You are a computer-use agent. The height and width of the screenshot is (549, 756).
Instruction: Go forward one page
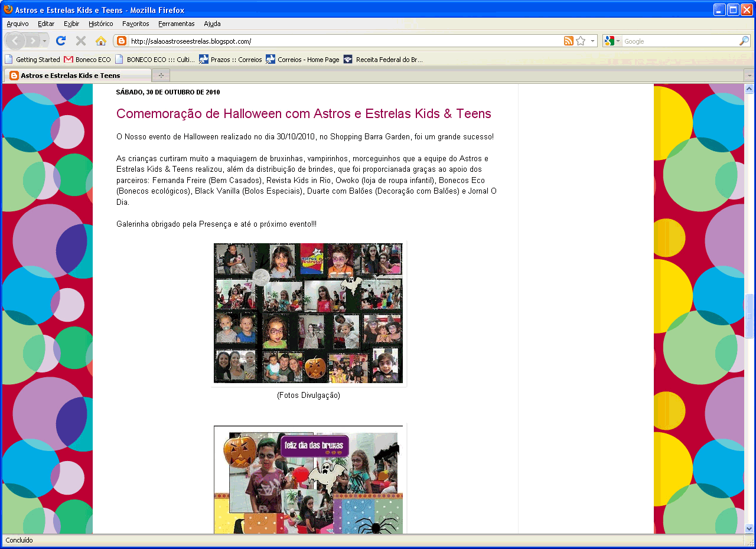[x=32, y=41]
